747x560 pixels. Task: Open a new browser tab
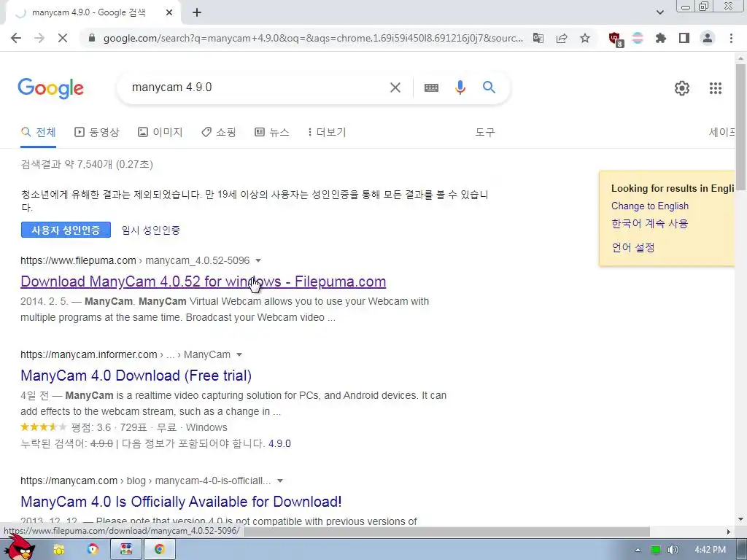tap(197, 12)
